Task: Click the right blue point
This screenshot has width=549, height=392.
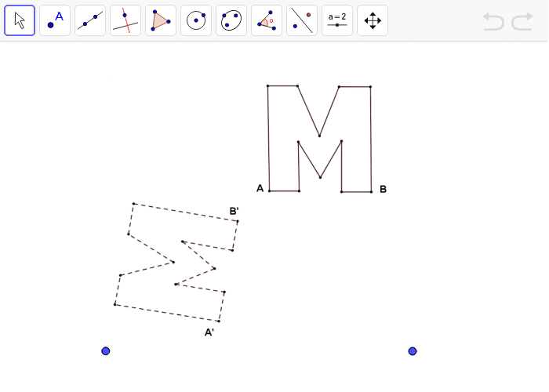Action: click(413, 351)
